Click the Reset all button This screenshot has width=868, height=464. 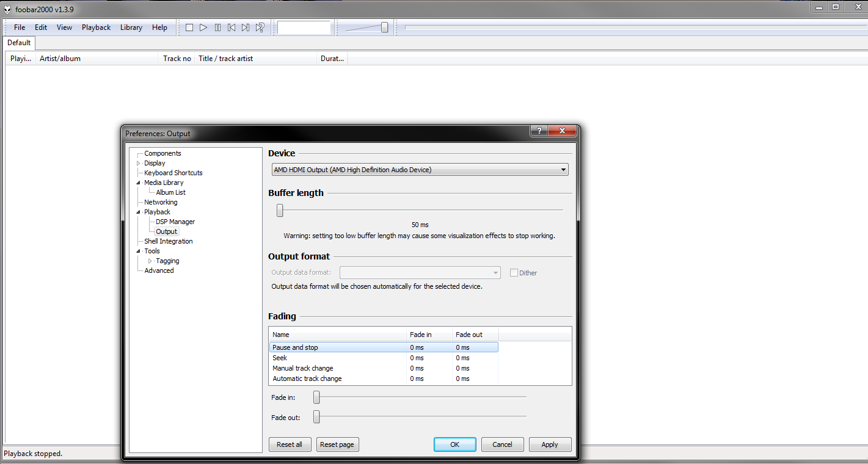coord(290,444)
